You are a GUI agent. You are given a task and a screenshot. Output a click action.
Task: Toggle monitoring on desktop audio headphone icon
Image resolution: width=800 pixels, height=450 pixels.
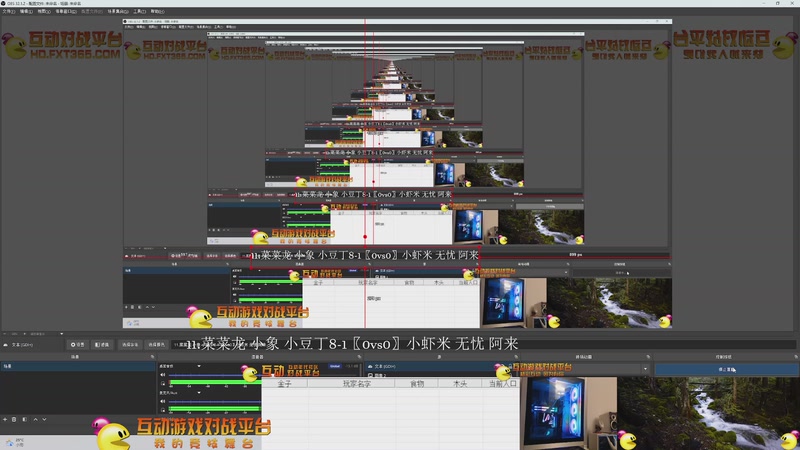(x=163, y=383)
